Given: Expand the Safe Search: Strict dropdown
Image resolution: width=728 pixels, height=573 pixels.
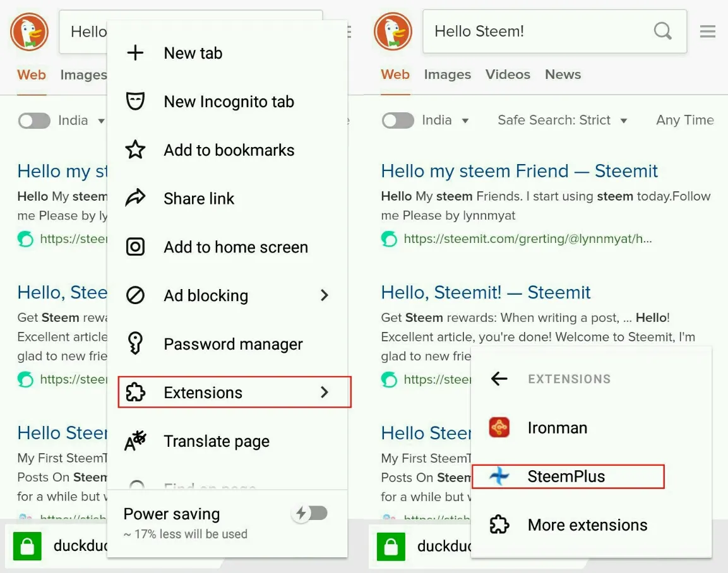Looking at the screenshot, I should pyautogui.click(x=562, y=120).
